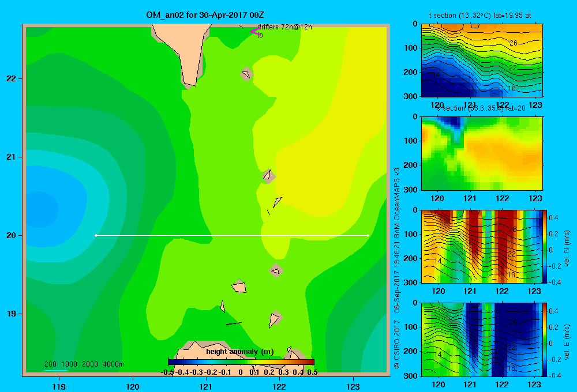Click longitude tick label 122 on main map
Viewport: 577px width, 392px height.
tap(279, 386)
